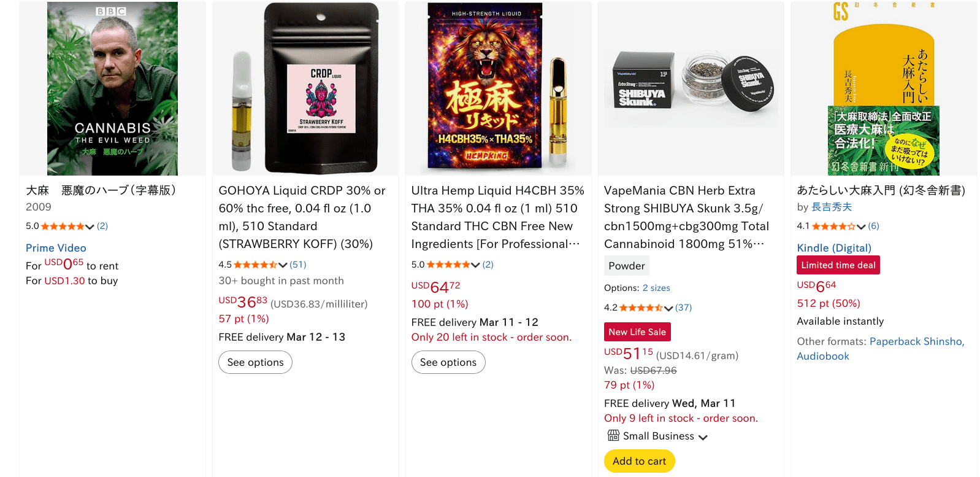Expand rating chevron beside the 4.5 stars

tap(283, 265)
